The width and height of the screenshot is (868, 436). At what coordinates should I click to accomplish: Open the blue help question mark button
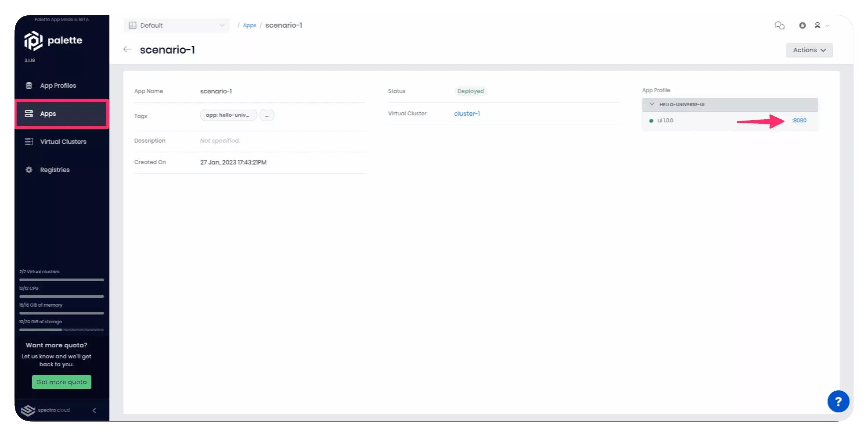tap(838, 401)
